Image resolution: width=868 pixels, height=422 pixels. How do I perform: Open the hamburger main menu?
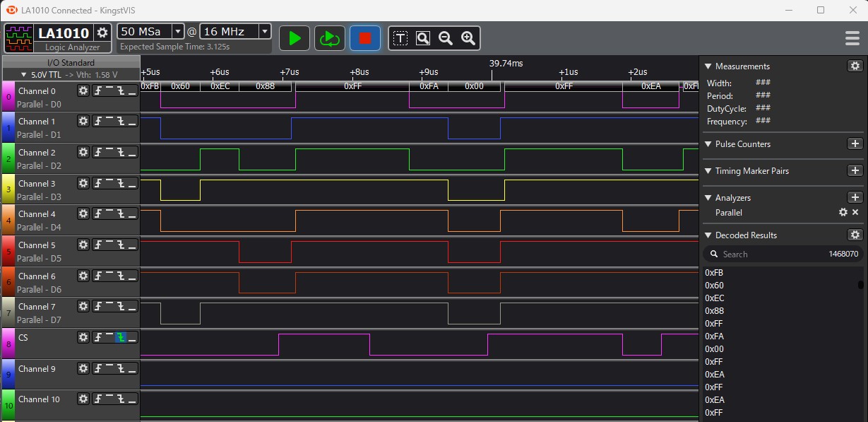[x=852, y=38]
